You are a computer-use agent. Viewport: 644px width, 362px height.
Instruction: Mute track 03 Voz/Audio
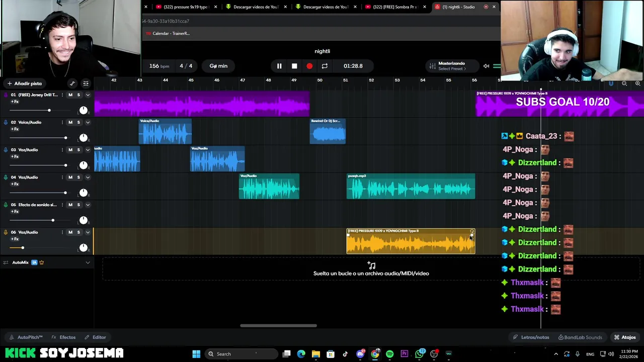pyautogui.click(x=70, y=150)
